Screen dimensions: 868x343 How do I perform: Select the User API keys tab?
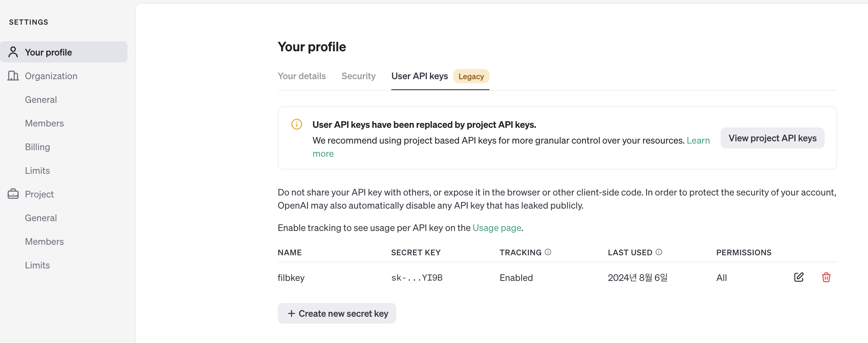pos(420,76)
